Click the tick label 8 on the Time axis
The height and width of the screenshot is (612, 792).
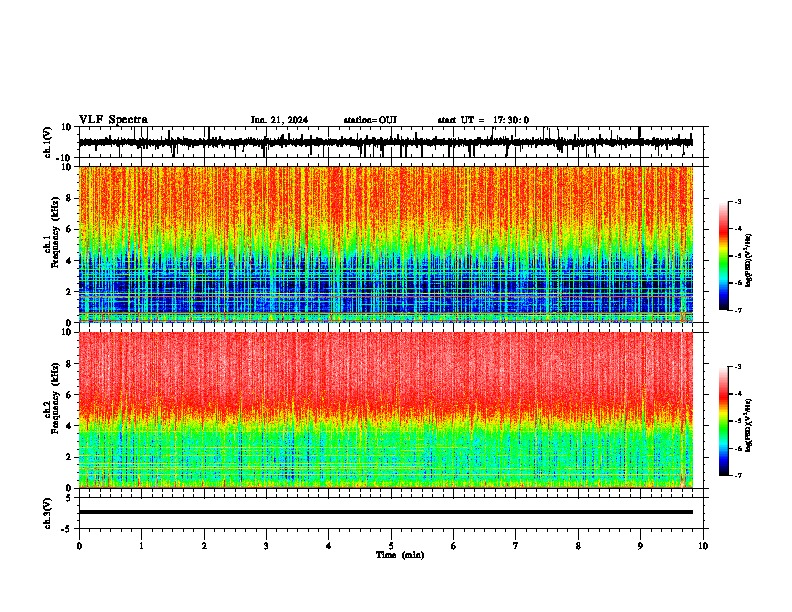pyautogui.click(x=578, y=546)
